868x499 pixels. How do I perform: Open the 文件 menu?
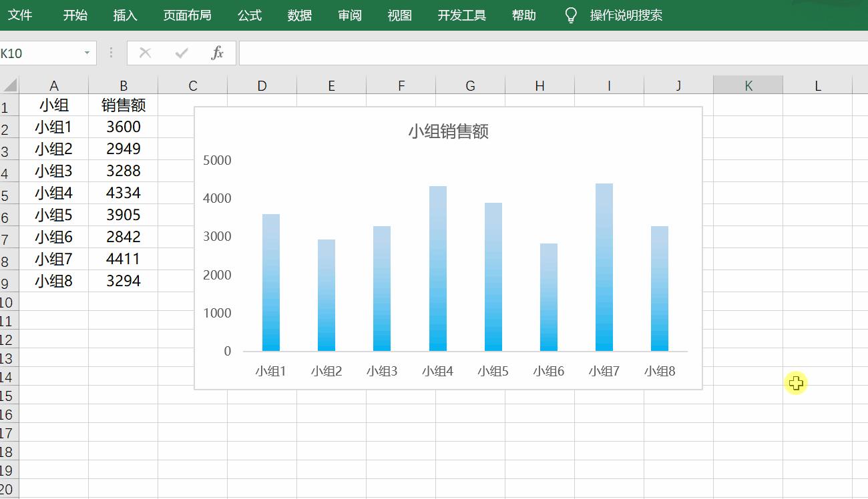tap(22, 15)
